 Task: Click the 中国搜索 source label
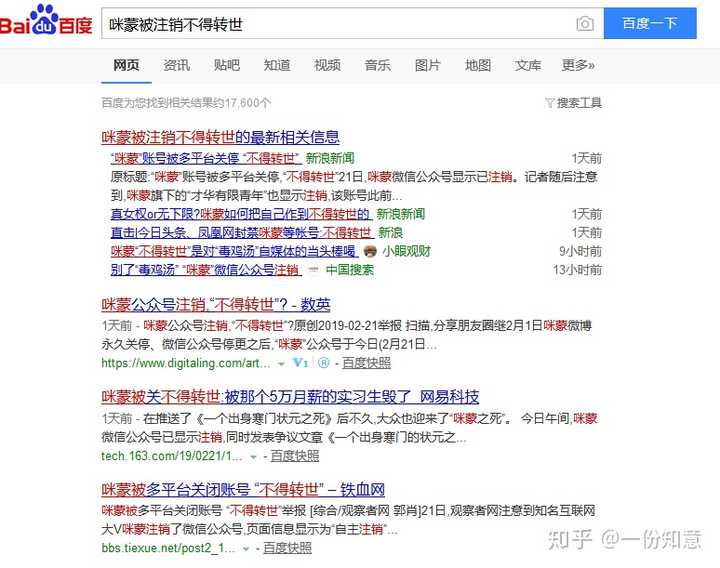(x=350, y=270)
